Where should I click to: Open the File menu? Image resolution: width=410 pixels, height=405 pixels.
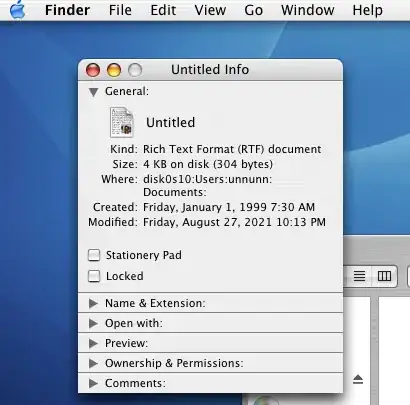click(x=120, y=10)
